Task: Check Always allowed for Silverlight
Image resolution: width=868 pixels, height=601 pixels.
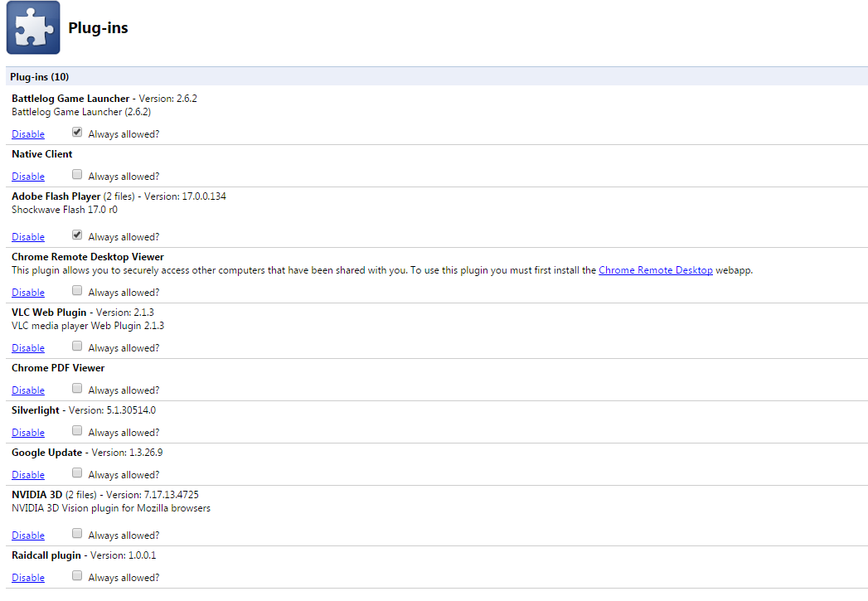Action: point(77,430)
